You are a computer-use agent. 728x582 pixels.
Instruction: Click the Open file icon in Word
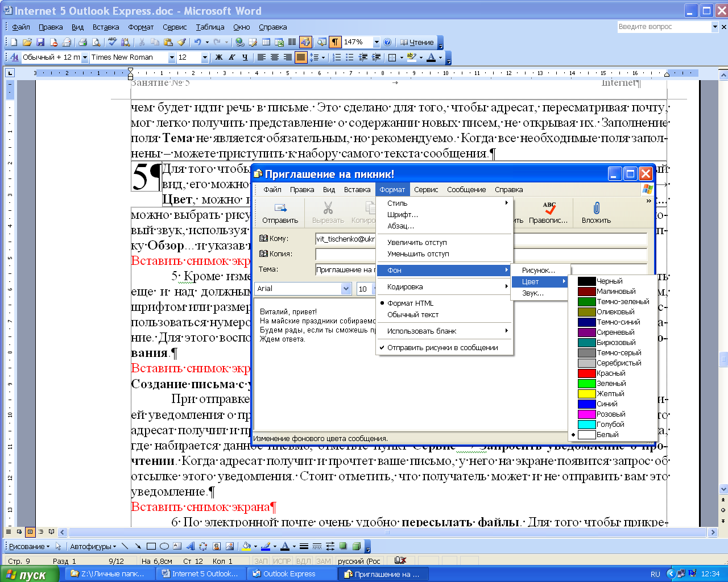27,42
